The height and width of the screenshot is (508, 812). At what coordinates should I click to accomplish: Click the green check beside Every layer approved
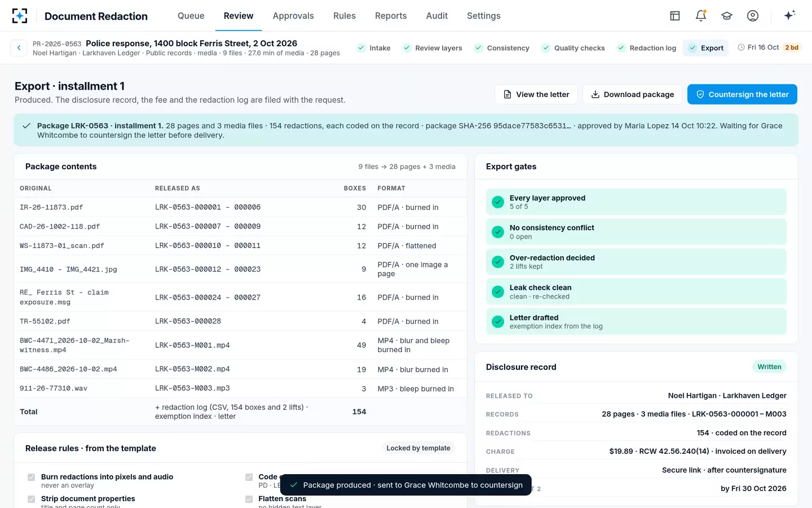[498, 202]
